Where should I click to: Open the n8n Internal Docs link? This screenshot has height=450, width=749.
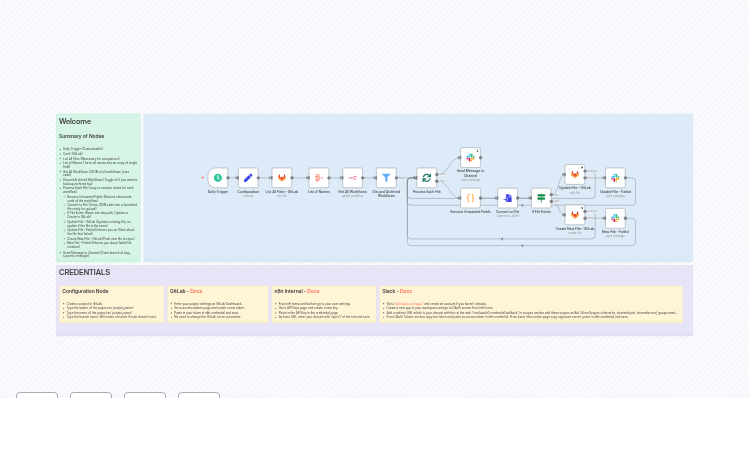click(313, 291)
